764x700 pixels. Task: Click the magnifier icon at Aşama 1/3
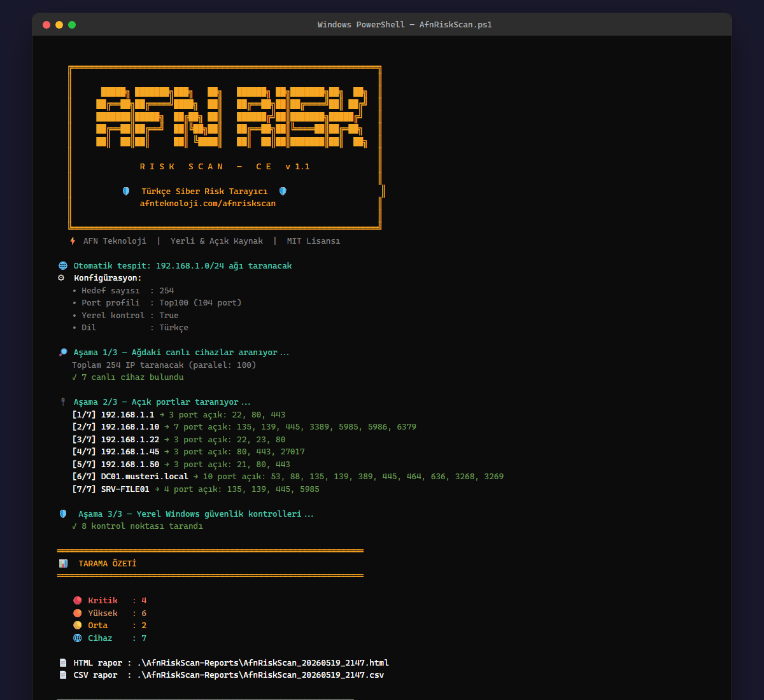63,353
